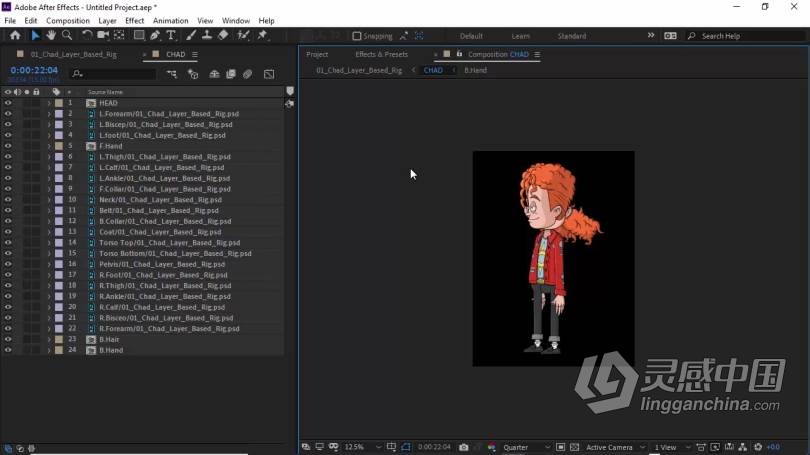Image resolution: width=810 pixels, height=455 pixels.
Task: Select the Default workspace
Action: [x=471, y=36]
